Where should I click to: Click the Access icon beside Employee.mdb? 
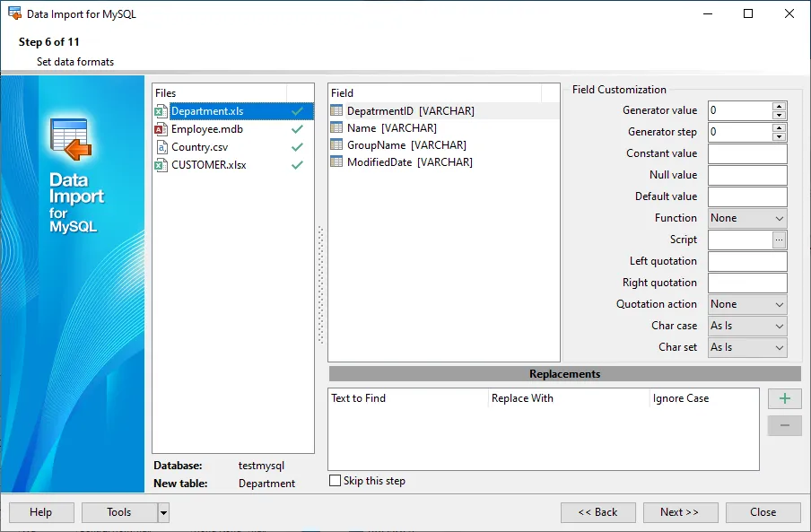161,129
